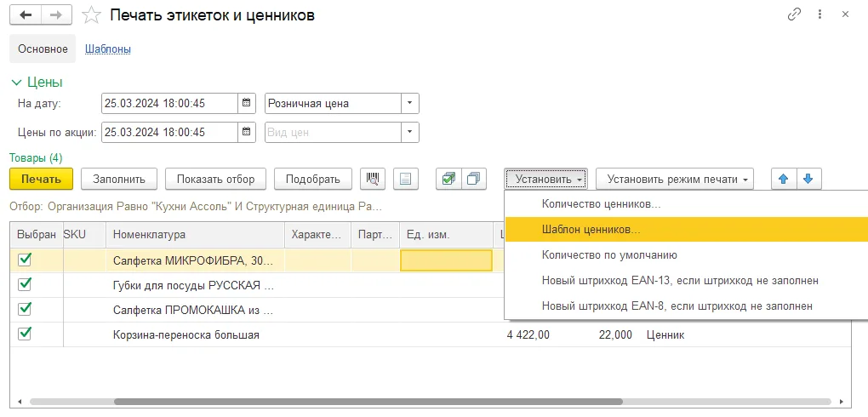Uncheck Салфетка ПРОМОКАШКА row checkbox
The image size is (868, 417).
tap(25, 309)
